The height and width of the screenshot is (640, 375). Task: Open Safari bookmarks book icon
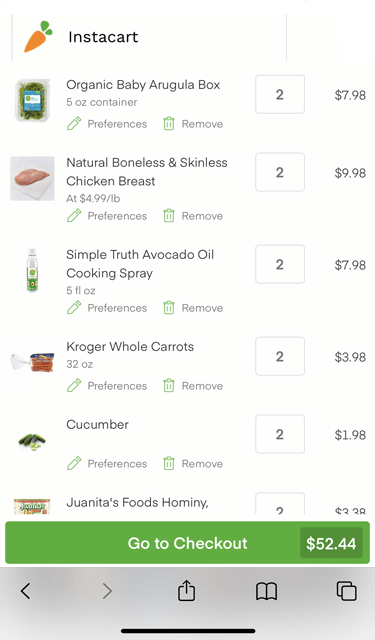pyautogui.click(x=266, y=591)
